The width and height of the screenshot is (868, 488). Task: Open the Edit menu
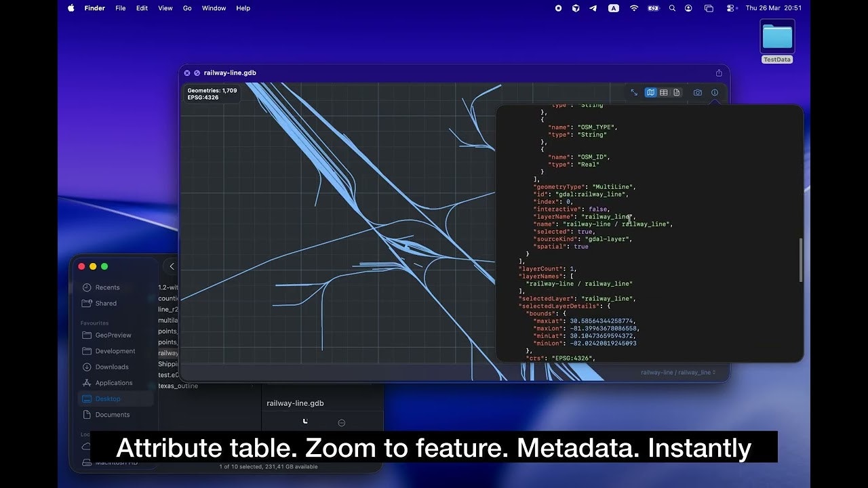(142, 8)
